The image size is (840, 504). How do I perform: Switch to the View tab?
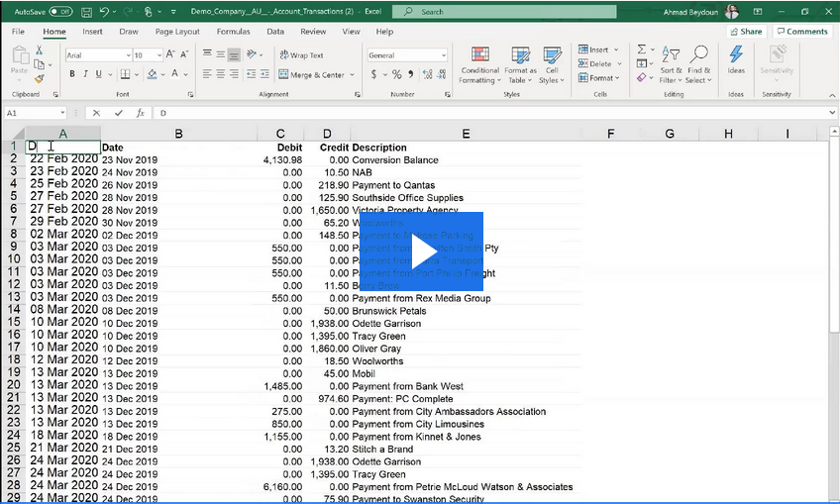[x=351, y=32]
